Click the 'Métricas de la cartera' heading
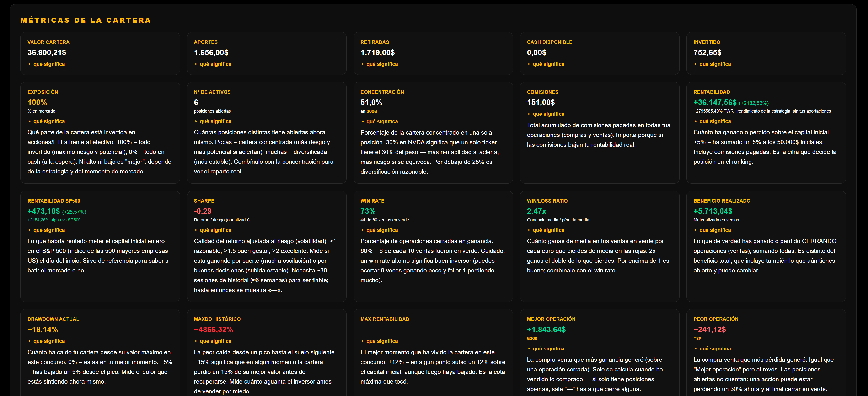Image resolution: width=868 pixels, height=396 pixels. pyautogui.click(x=86, y=20)
